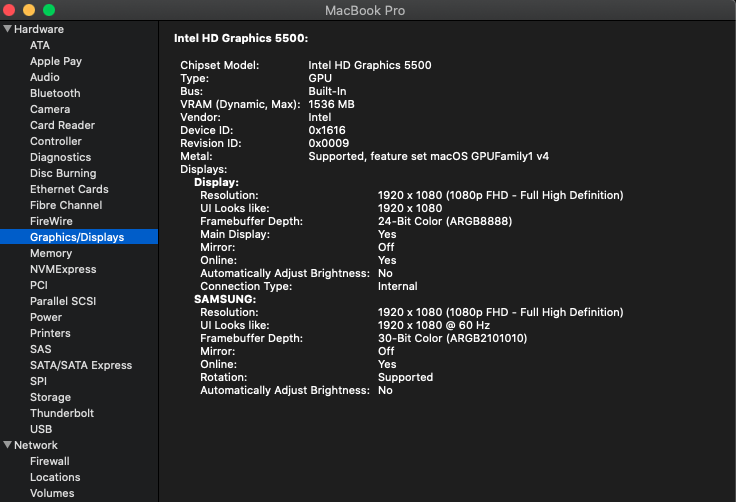Click the Built-In bus value
Image resolution: width=736 pixels, height=502 pixels.
coord(327,91)
